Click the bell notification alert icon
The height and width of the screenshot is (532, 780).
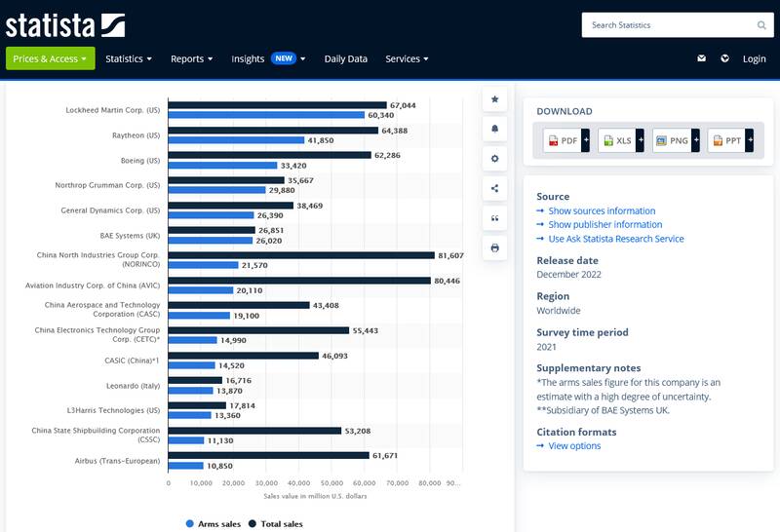(x=495, y=129)
